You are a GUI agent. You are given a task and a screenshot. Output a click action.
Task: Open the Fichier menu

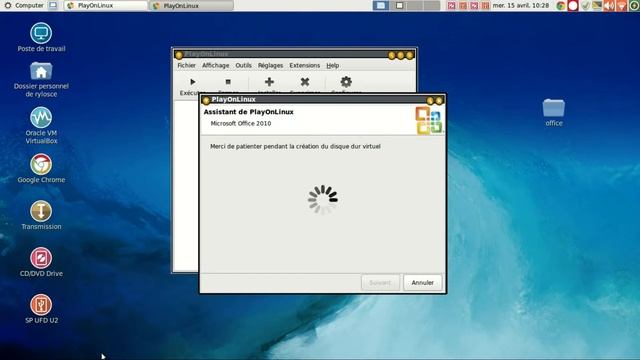pyautogui.click(x=186, y=65)
